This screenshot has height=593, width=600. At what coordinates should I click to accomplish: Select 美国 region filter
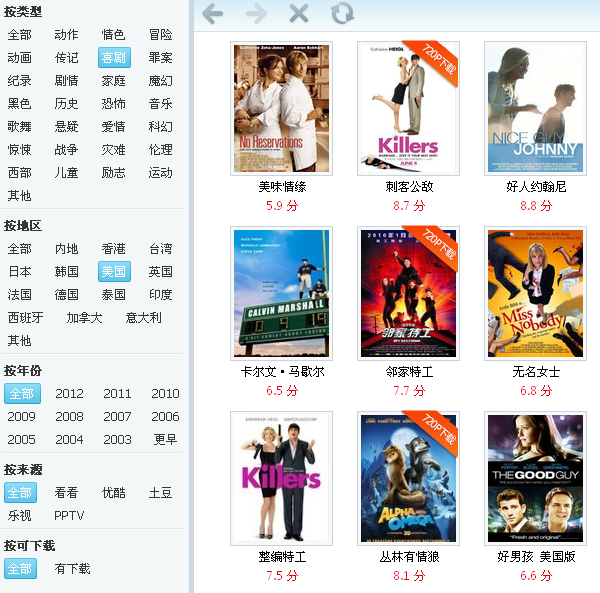pyautogui.click(x=114, y=272)
